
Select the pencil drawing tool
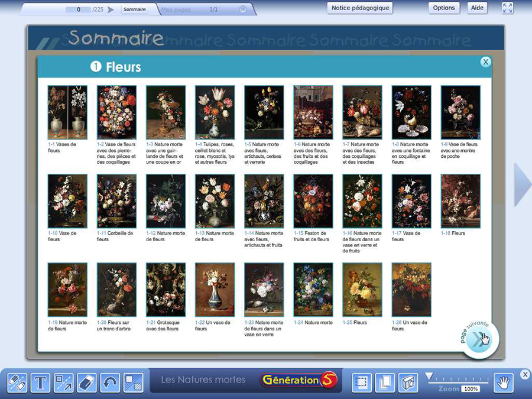(18, 383)
